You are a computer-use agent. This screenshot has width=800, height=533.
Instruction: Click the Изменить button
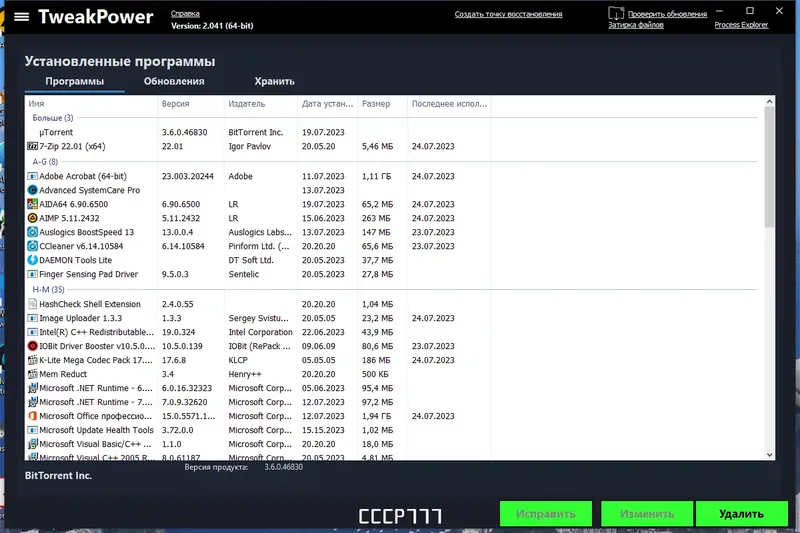[x=647, y=514]
